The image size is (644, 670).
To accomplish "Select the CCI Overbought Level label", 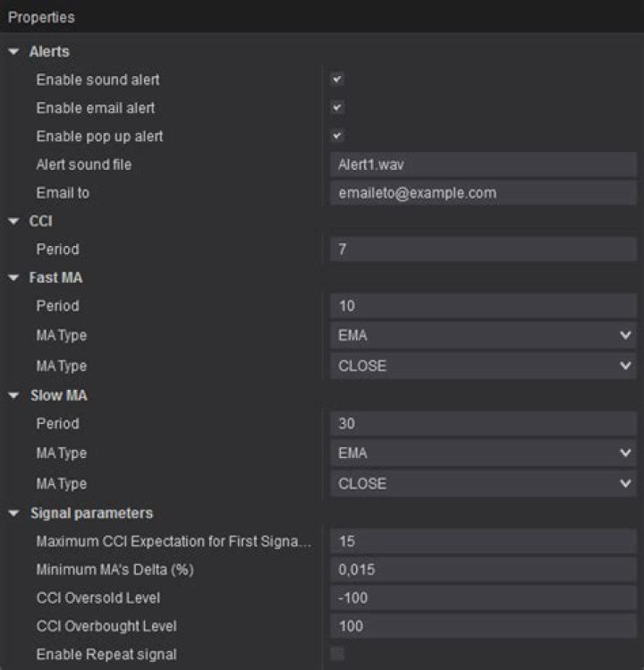I will [x=106, y=626].
